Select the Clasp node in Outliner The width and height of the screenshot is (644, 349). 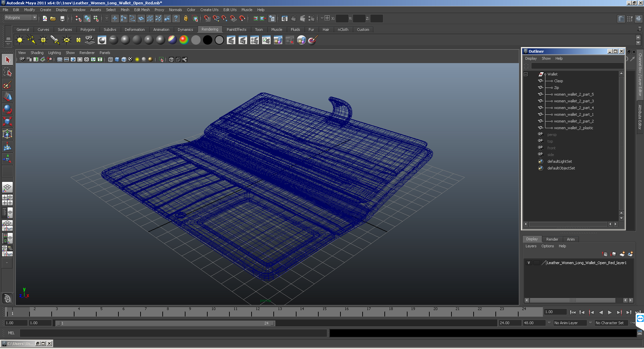click(558, 81)
